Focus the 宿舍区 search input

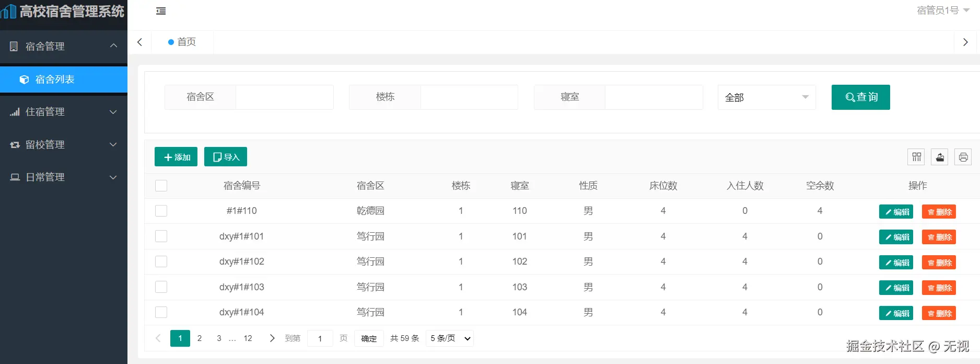[285, 97]
